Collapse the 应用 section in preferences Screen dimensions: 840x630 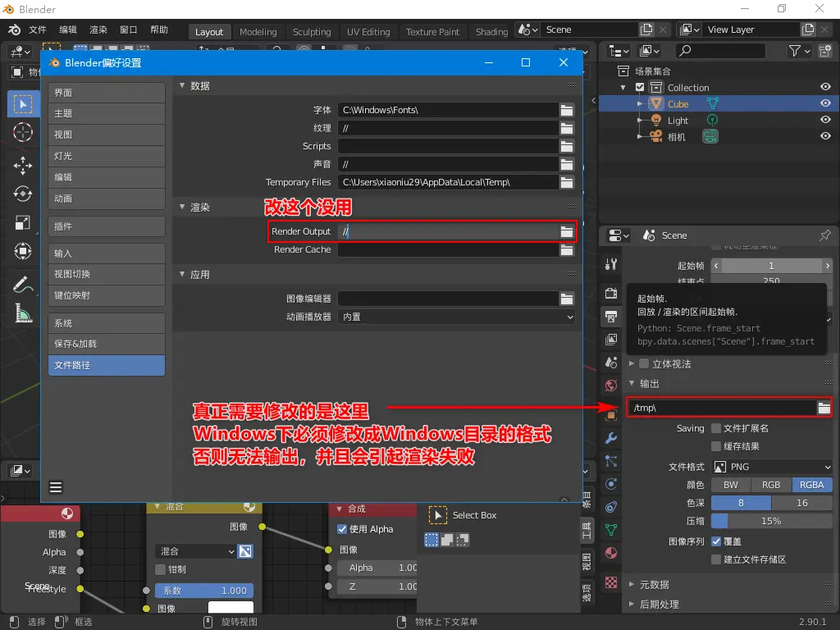click(181, 274)
